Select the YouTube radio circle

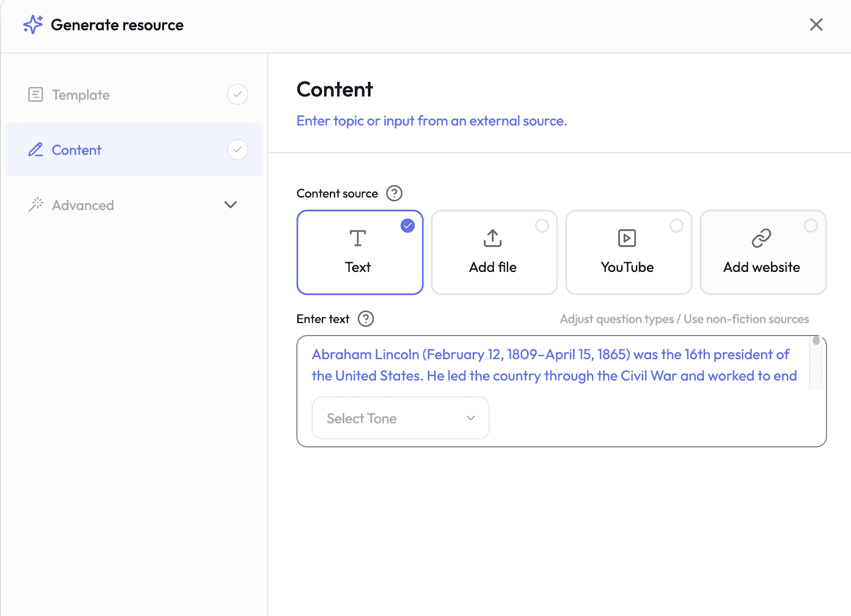[677, 226]
